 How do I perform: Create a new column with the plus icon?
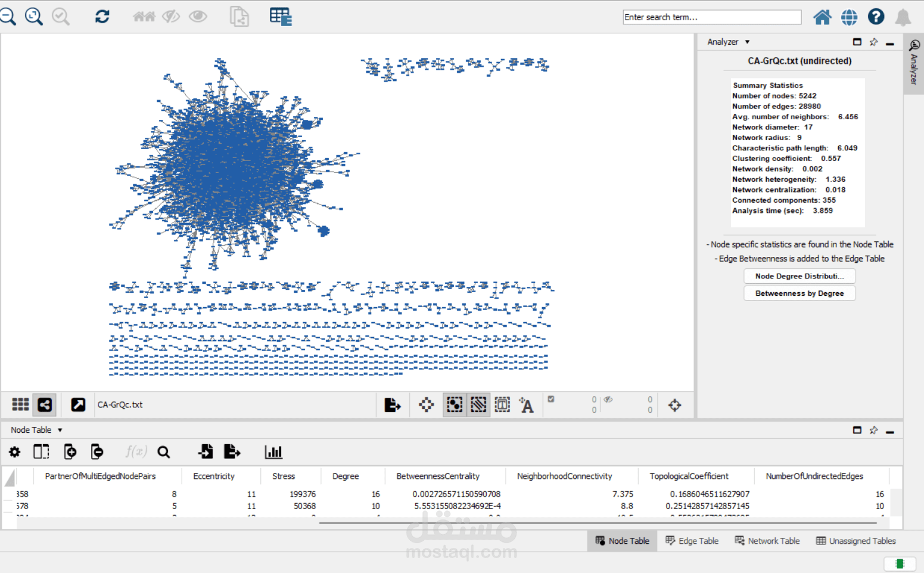(70, 452)
